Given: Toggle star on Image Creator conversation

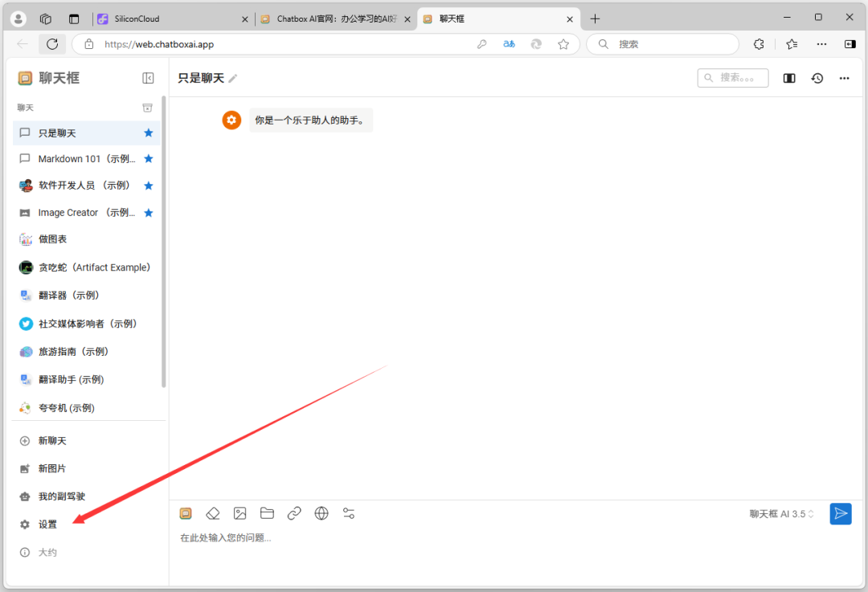Looking at the screenshot, I should pyautogui.click(x=149, y=212).
